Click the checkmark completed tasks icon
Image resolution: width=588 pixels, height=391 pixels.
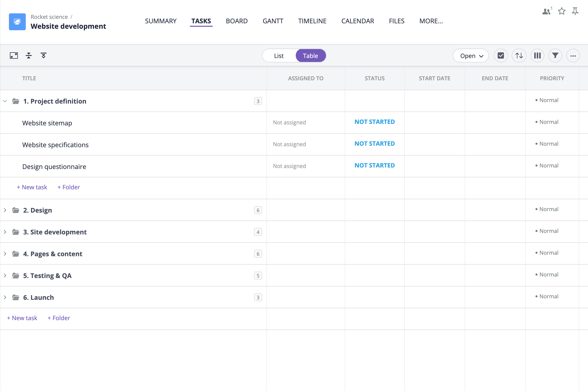(501, 56)
